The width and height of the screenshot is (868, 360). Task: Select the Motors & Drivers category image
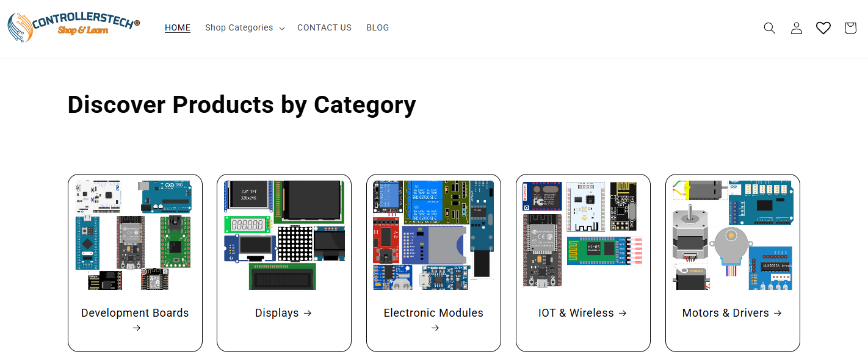coord(732,235)
